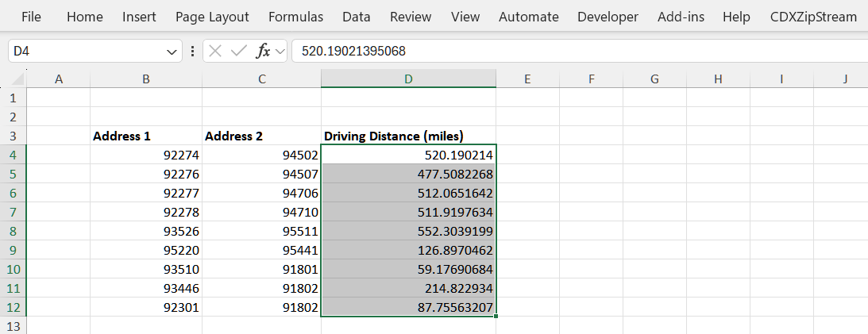The width and height of the screenshot is (868, 334).
Task: Select distance cell 512.0651642
Action: pyautogui.click(x=408, y=193)
